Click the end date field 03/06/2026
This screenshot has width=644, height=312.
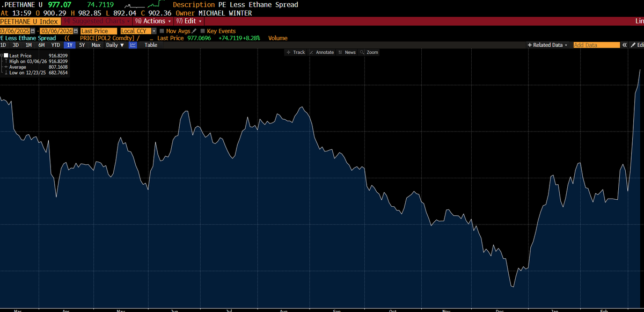[56, 31]
